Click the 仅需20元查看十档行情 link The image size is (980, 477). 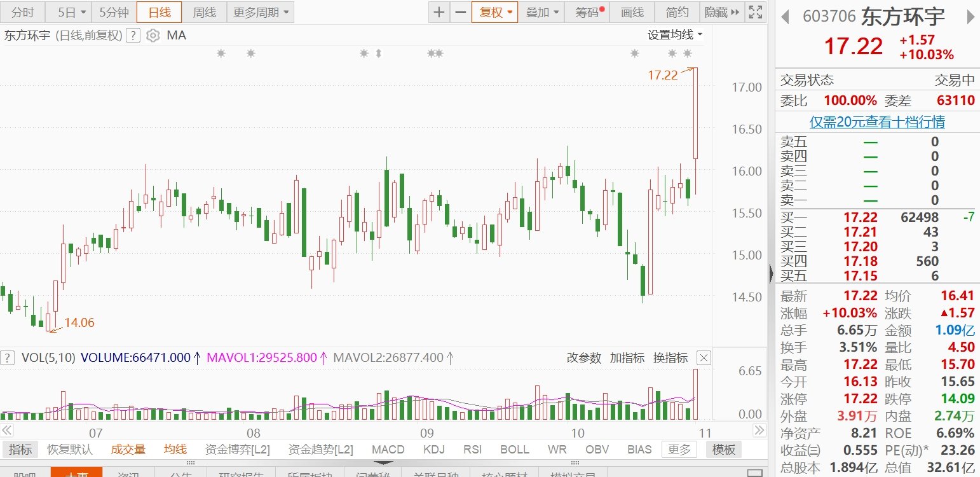pos(877,121)
